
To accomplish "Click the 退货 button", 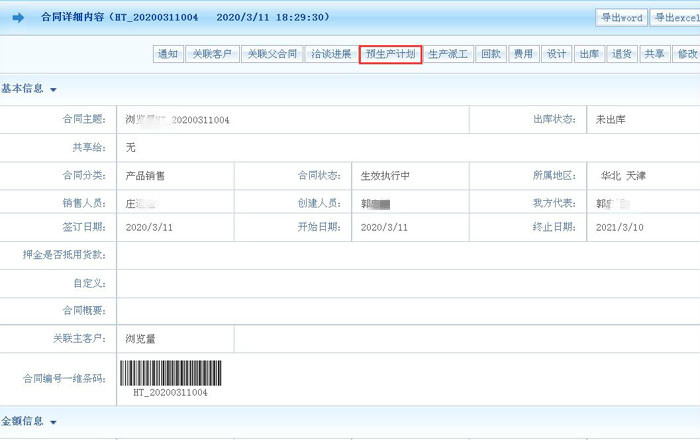I will (x=622, y=54).
